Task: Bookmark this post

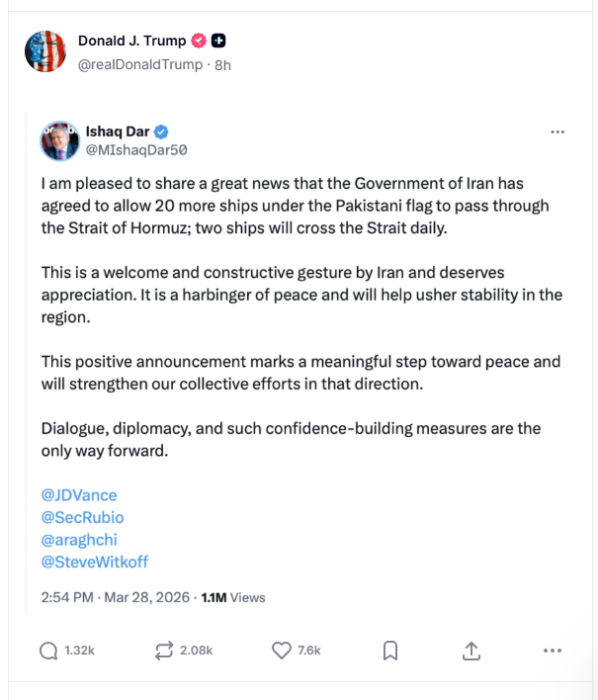Action: [x=390, y=650]
